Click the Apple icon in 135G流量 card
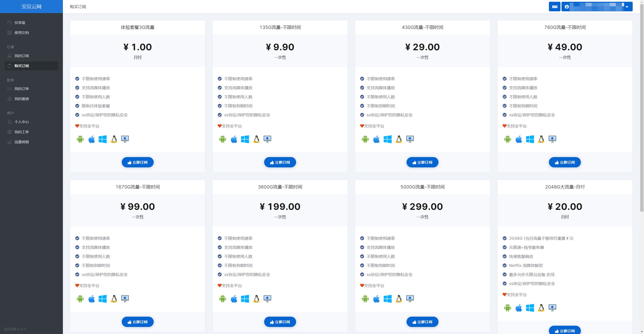The image size is (644, 334). coord(234,139)
